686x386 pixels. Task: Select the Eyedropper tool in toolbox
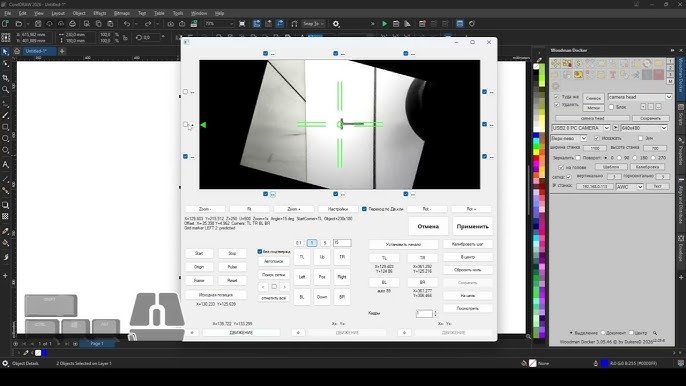click(5, 231)
